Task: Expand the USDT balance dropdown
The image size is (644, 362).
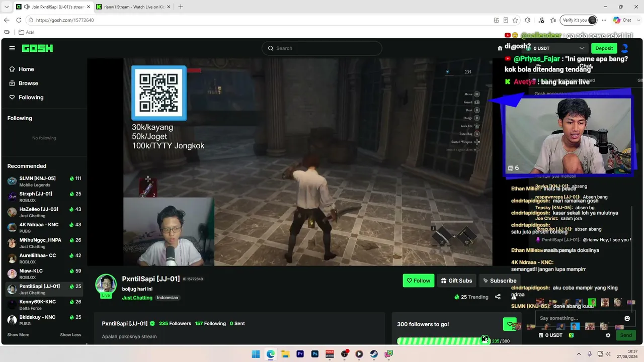Action: (x=582, y=48)
